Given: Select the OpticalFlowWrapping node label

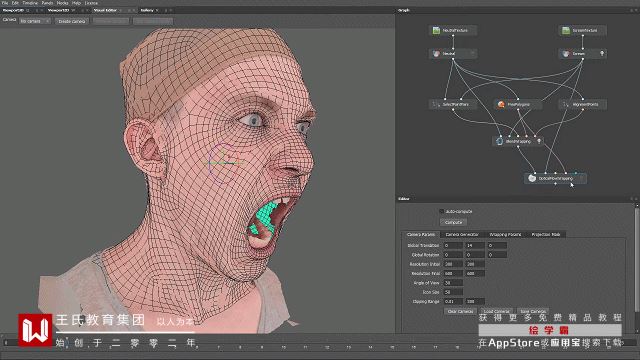Looking at the screenshot, I should [x=556, y=178].
